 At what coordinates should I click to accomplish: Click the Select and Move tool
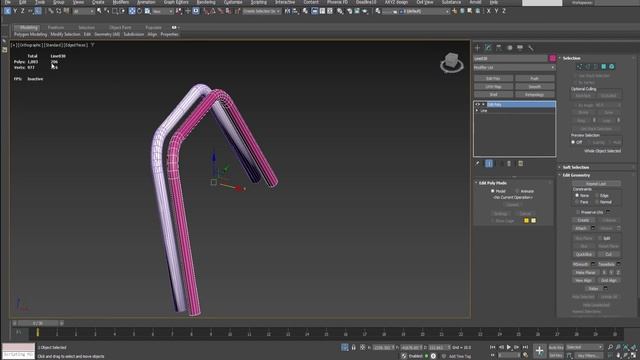coord(132,11)
